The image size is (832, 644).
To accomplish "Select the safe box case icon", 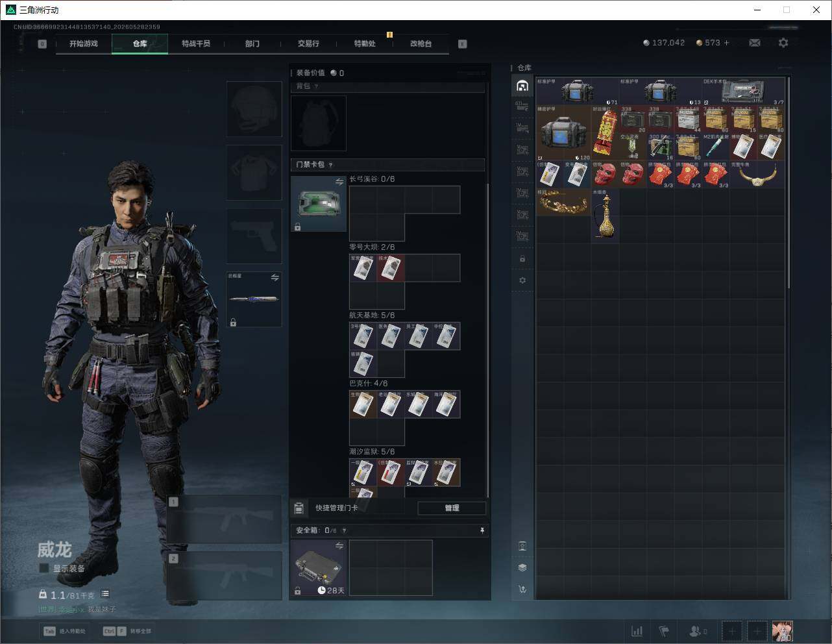I will tap(318, 567).
